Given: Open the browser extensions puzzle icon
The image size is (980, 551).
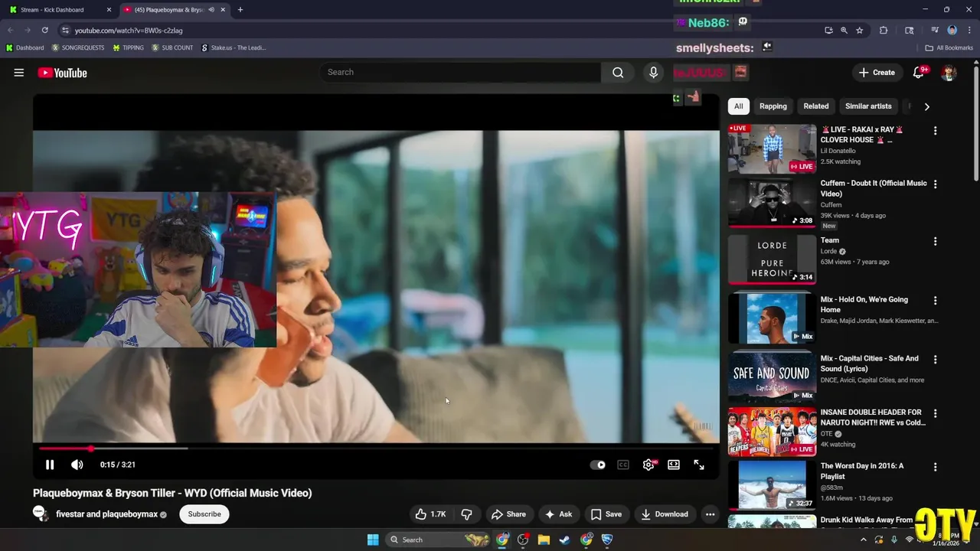Looking at the screenshot, I should point(884,30).
